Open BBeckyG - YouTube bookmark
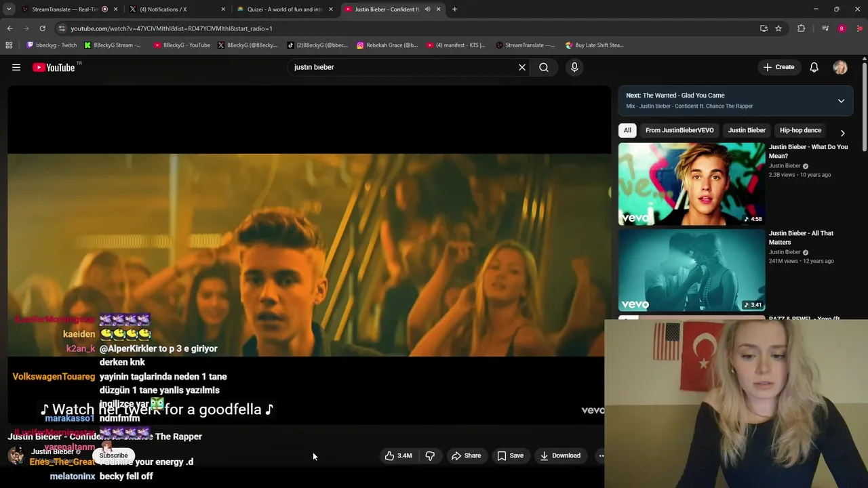This screenshot has height=488, width=868. coord(182,45)
